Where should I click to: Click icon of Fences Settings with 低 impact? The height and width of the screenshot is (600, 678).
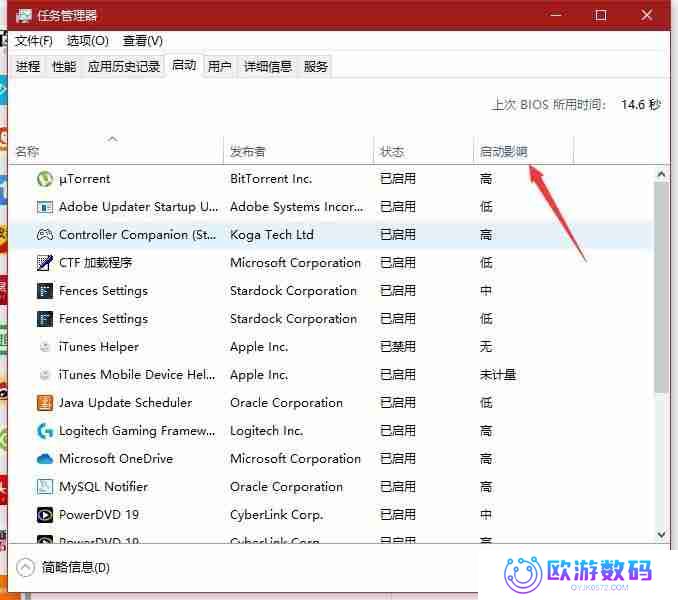click(45, 319)
